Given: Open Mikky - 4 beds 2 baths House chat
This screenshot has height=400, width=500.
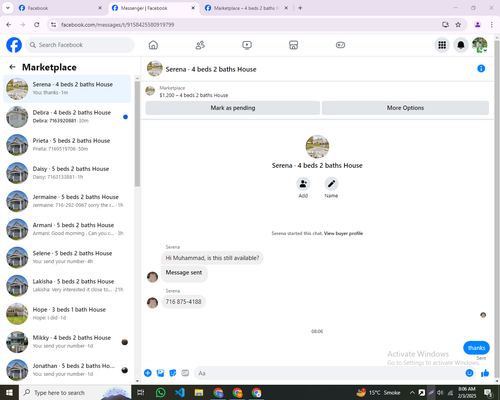Looking at the screenshot, I should [x=67, y=342].
